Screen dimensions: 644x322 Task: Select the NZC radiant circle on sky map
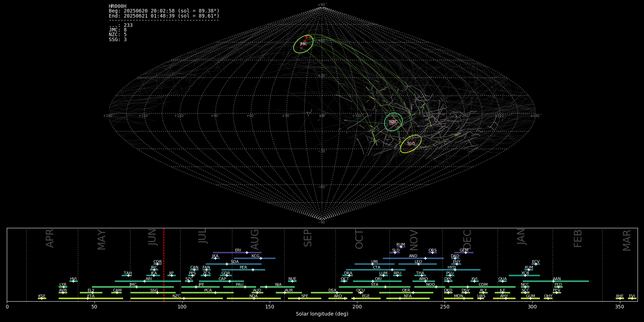[394, 122]
